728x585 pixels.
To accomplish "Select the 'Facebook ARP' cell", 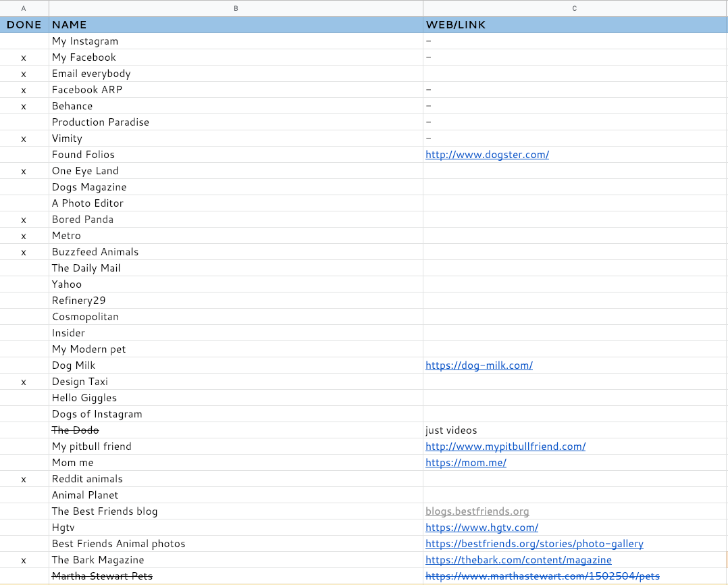I will tap(236, 90).
